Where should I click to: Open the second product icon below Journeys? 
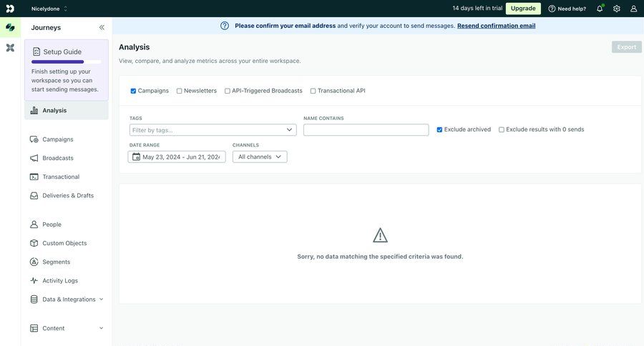(10, 48)
